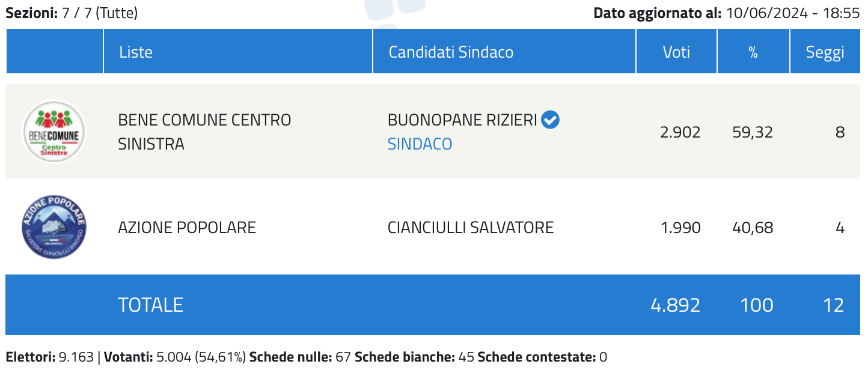Click candidate name CIANCIULLI SALVATORE

click(471, 228)
